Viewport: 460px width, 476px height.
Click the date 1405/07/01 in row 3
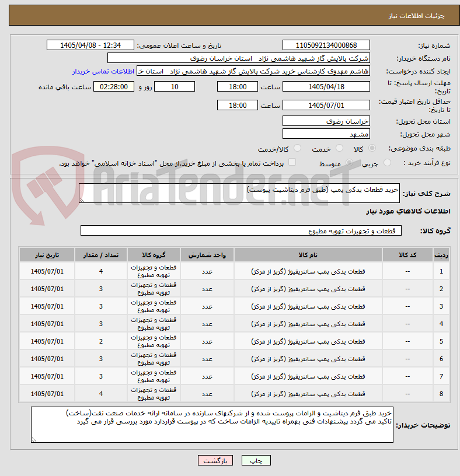click(47, 306)
